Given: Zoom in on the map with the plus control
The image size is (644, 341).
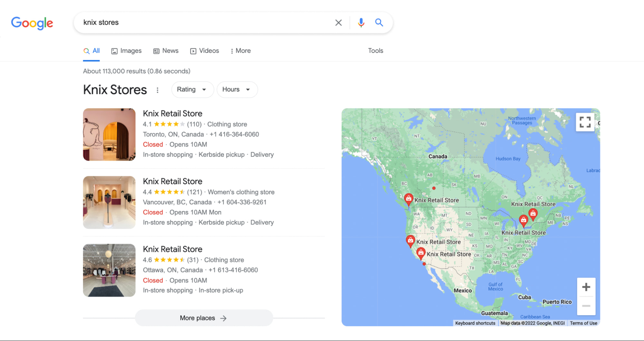Looking at the screenshot, I should (x=586, y=287).
